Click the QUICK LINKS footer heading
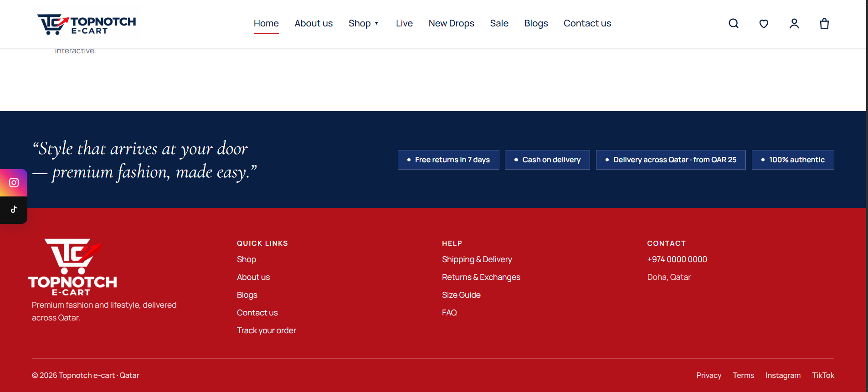868x392 pixels. pos(262,243)
